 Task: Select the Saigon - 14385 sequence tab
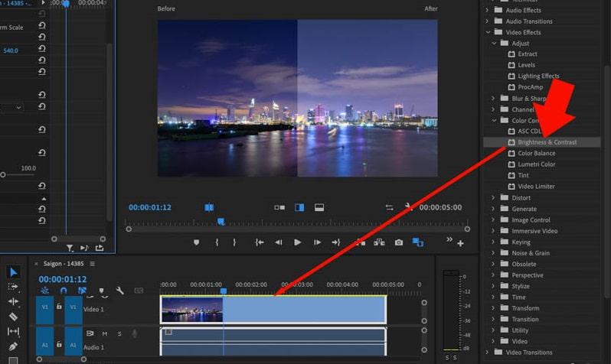click(64, 264)
